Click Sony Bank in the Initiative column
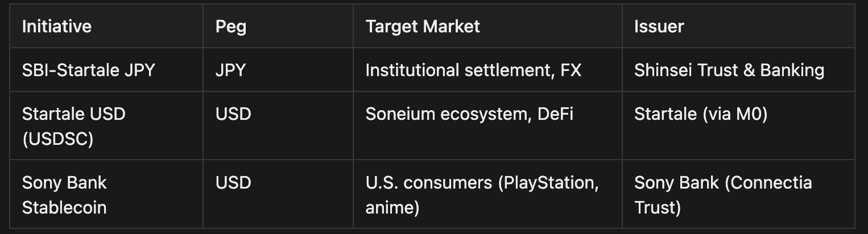This screenshot has width=868, height=234. 64,182
